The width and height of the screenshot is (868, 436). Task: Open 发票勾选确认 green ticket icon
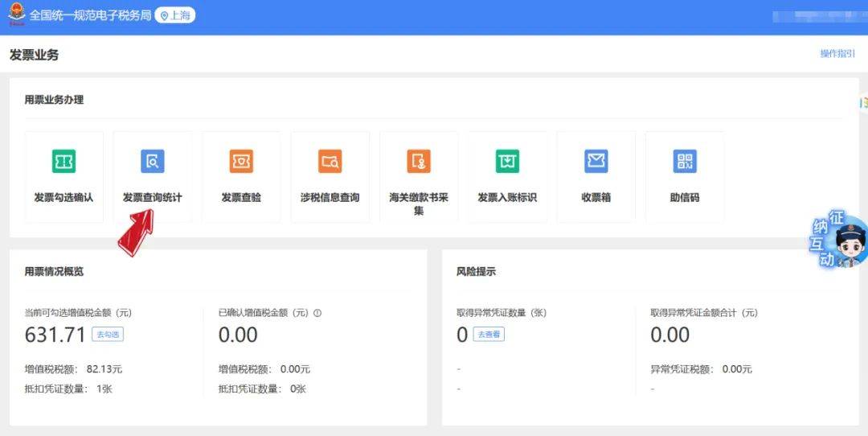tap(63, 161)
